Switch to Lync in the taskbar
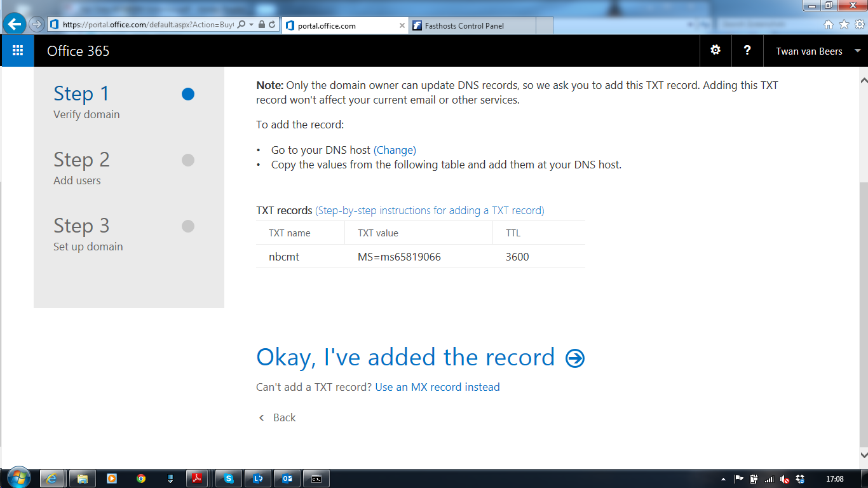The width and height of the screenshot is (868, 488). point(258,478)
